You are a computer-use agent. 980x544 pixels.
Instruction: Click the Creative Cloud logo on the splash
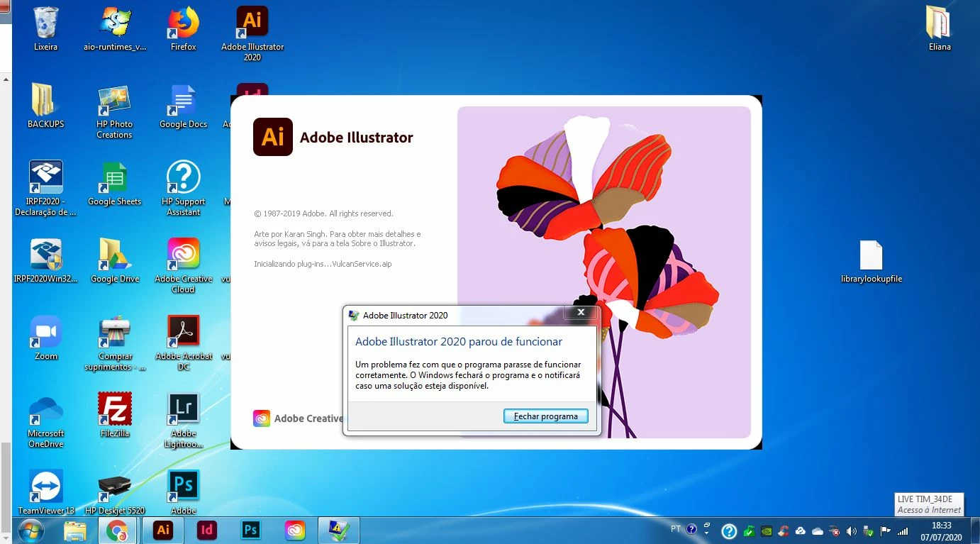pyautogui.click(x=262, y=418)
